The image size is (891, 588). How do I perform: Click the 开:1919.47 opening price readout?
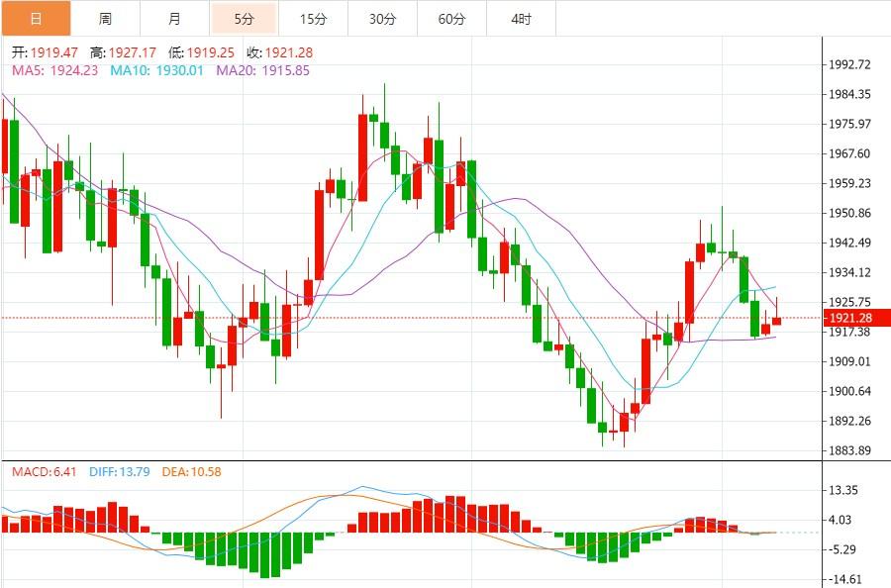click(44, 52)
